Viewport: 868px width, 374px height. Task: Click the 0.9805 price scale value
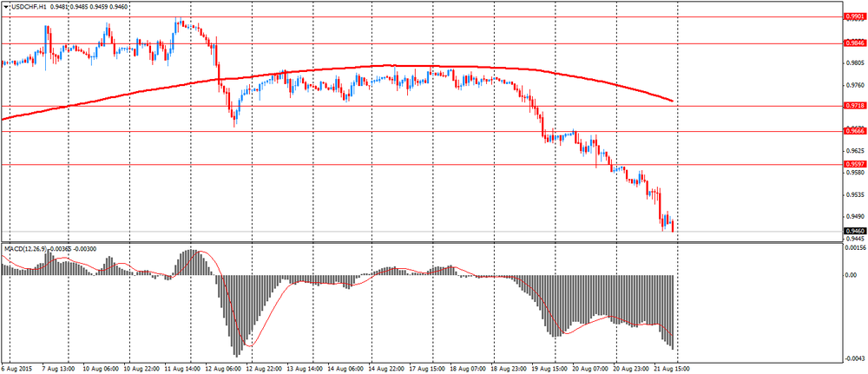(855, 63)
